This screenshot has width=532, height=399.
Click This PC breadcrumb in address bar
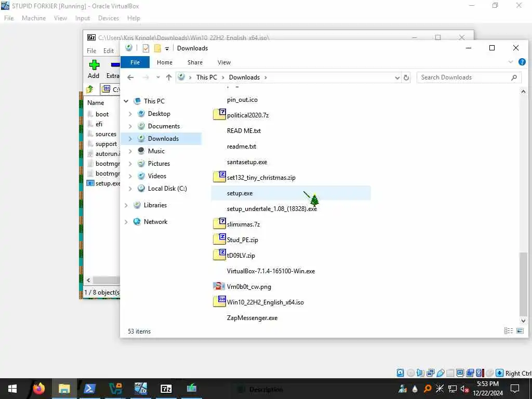(x=206, y=77)
